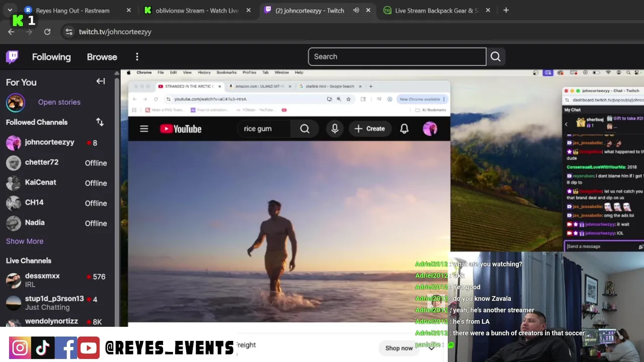Open the Twitch home logo

[x=12, y=57]
